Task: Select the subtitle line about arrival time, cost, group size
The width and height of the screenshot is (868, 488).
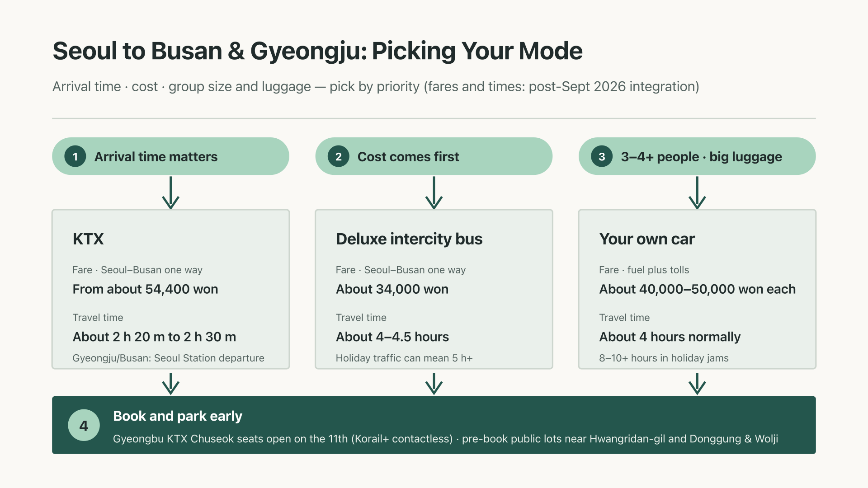Action: tap(376, 86)
